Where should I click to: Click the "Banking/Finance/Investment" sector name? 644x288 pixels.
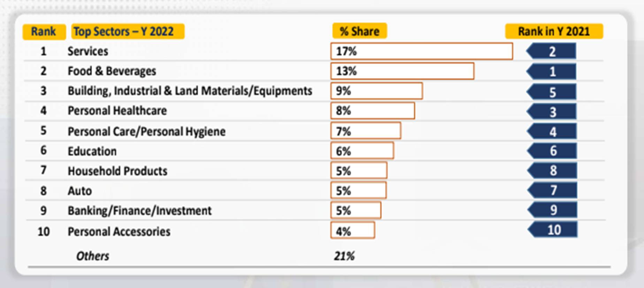[x=139, y=211]
